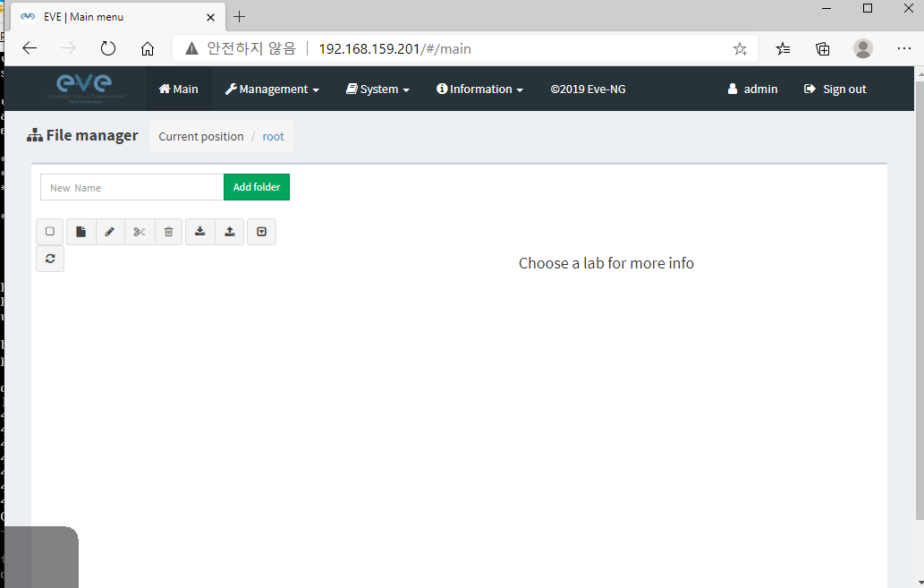Image resolution: width=924 pixels, height=588 pixels.
Task: Open the browser favorites list icon
Action: pyautogui.click(x=784, y=48)
